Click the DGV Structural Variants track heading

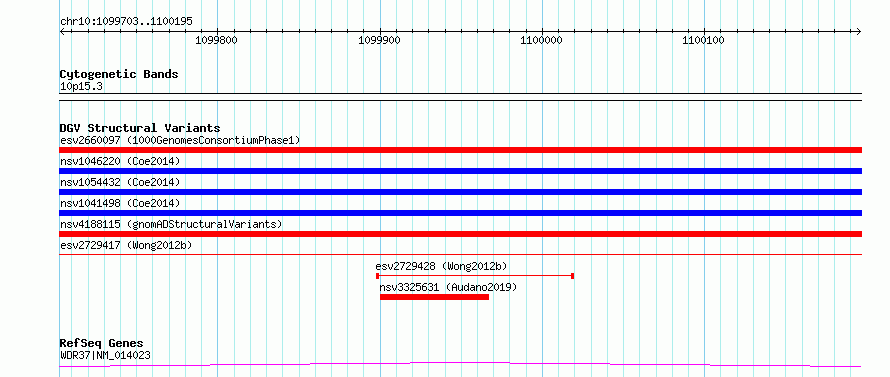(x=140, y=128)
